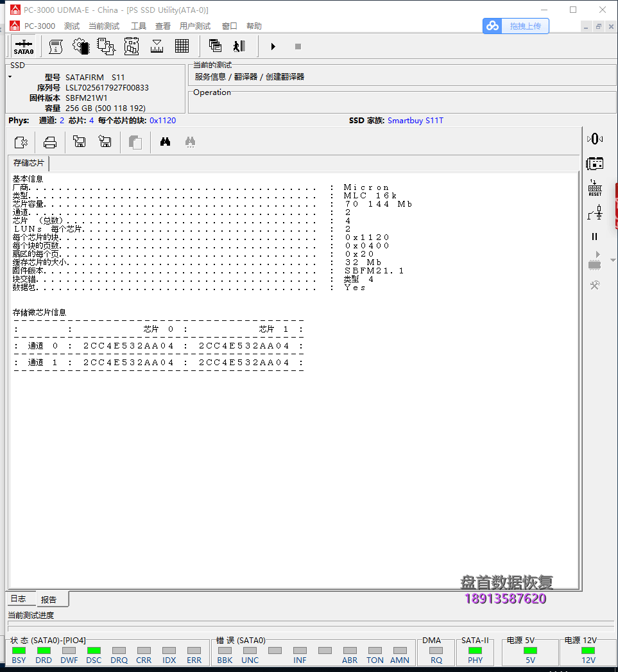Click serial number LSL7025617927F00833
This screenshot has height=672, width=618.
(x=107, y=87)
